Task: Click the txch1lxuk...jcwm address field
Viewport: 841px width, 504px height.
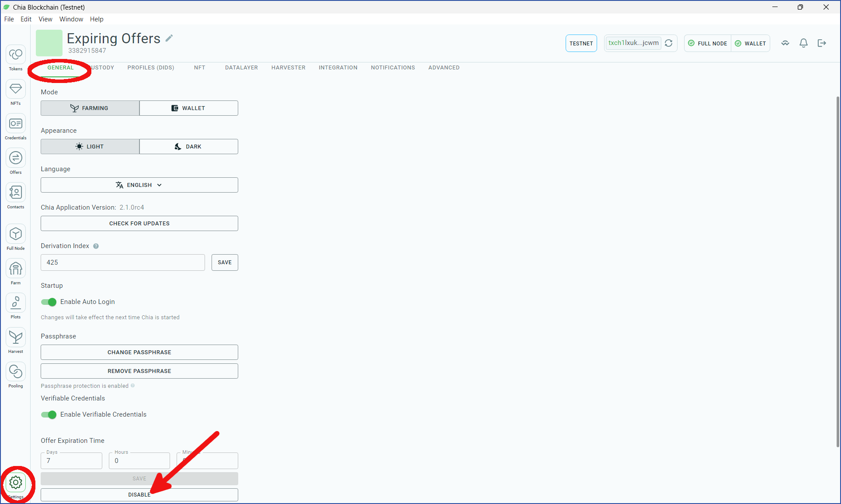Action: pyautogui.click(x=633, y=43)
